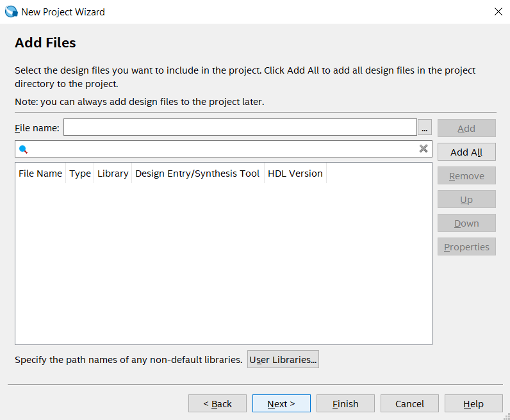
Task: Click the Library column header
Action: point(113,174)
